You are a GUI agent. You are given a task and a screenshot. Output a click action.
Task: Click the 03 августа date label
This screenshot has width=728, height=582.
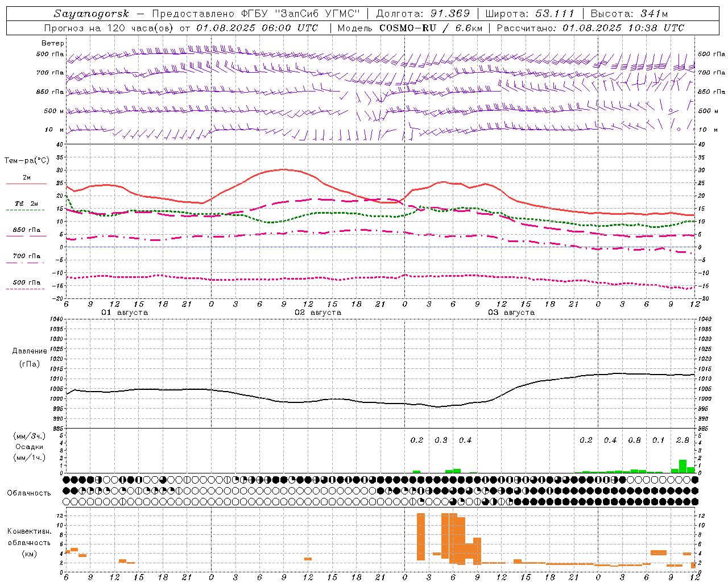click(x=511, y=313)
